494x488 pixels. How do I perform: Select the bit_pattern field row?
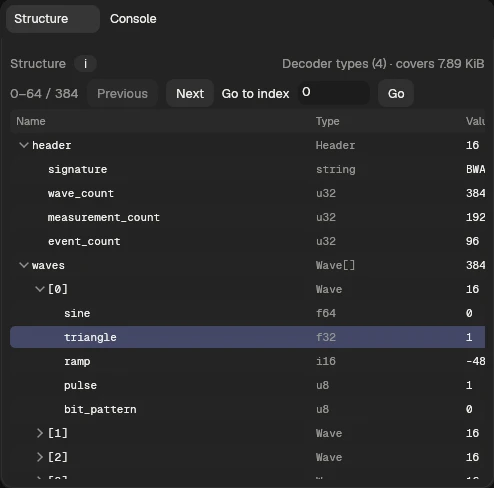[x=247, y=409]
